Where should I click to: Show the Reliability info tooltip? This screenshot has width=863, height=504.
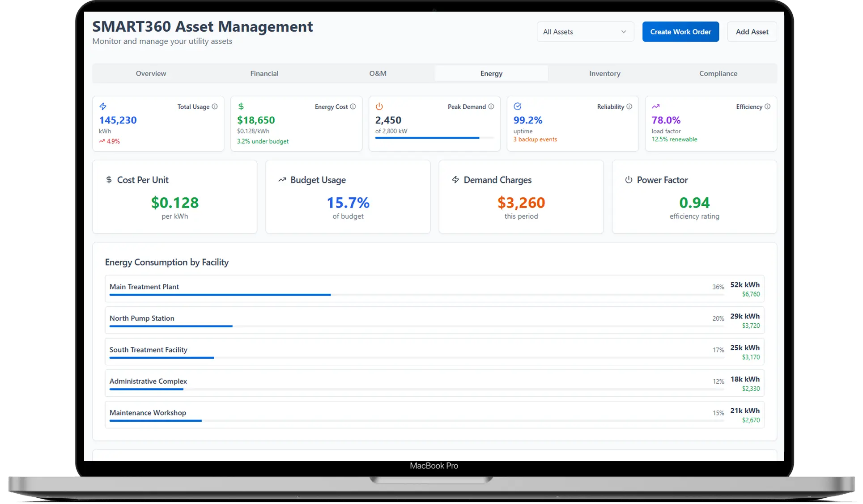630,106
